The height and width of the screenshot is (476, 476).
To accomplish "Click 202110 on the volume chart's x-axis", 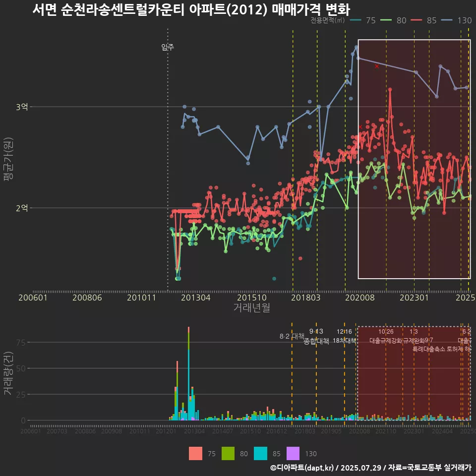I will pos(386,431).
